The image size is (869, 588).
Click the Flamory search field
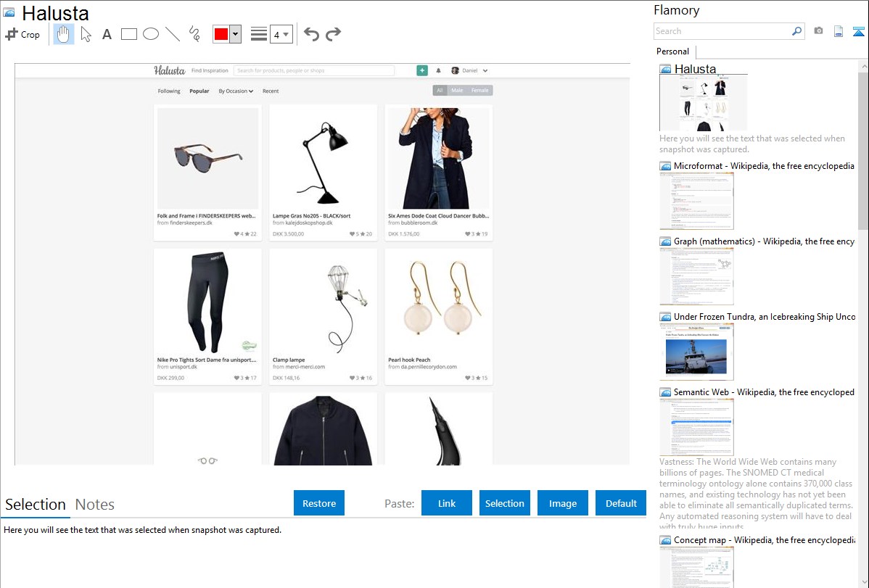coord(722,31)
